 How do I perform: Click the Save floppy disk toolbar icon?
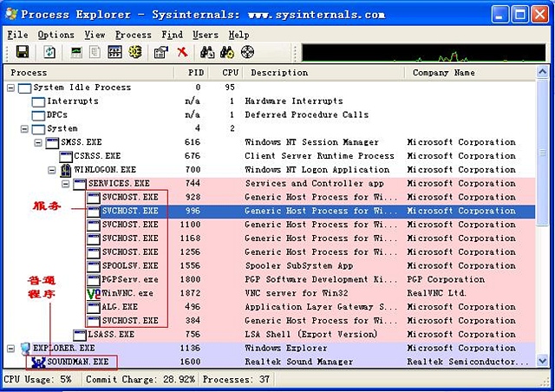coord(23,52)
